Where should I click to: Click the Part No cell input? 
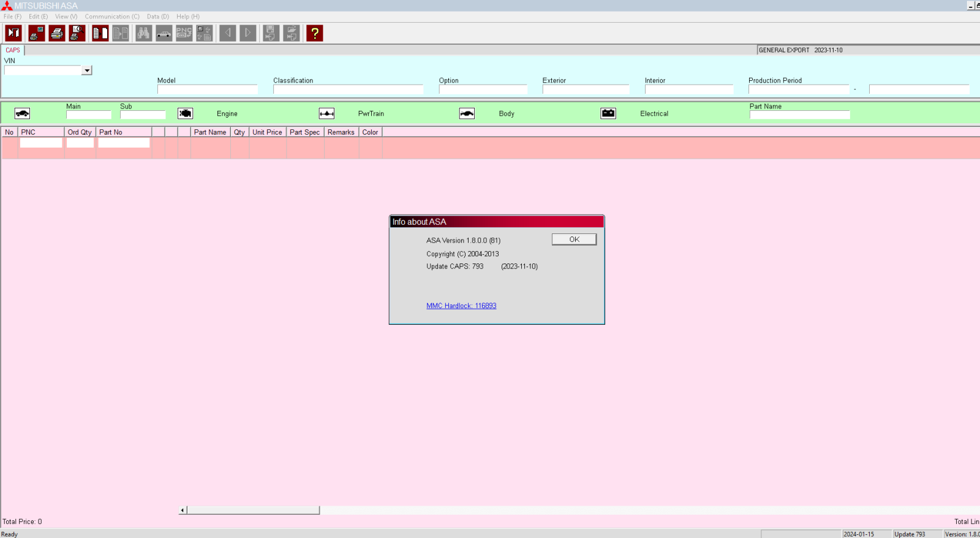124,143
